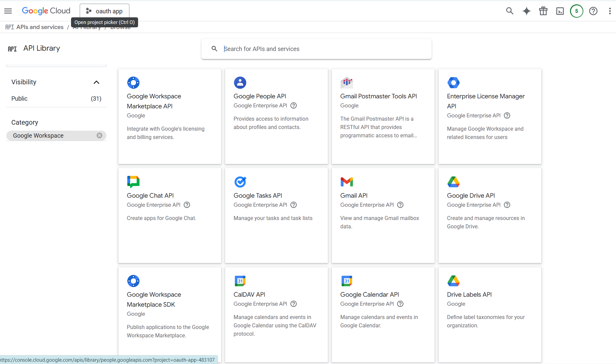This screenshot has height=364, width=616.
Task: Click the help question mark icon in top bar
Action: (593, 11)
